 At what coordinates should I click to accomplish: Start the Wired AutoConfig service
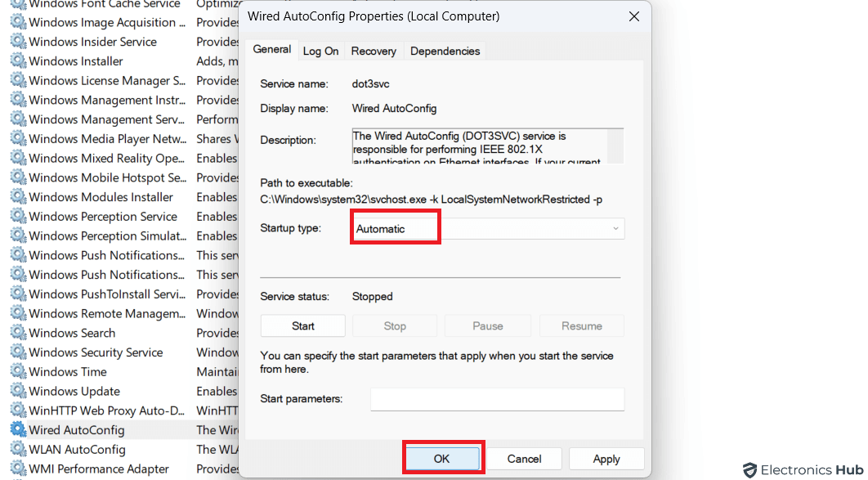[x=302, y=325]
